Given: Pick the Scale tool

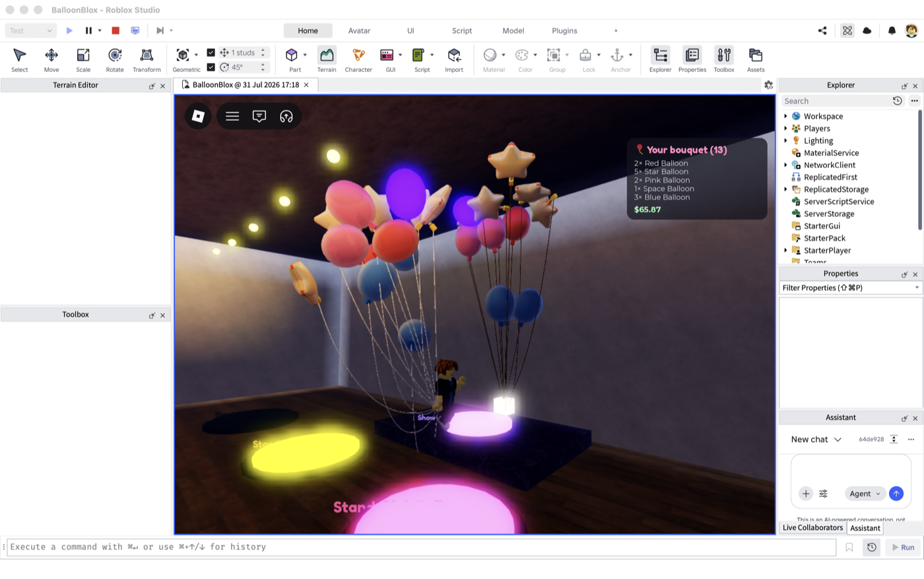Looking at the screenshot, I should tap(83, 59).
